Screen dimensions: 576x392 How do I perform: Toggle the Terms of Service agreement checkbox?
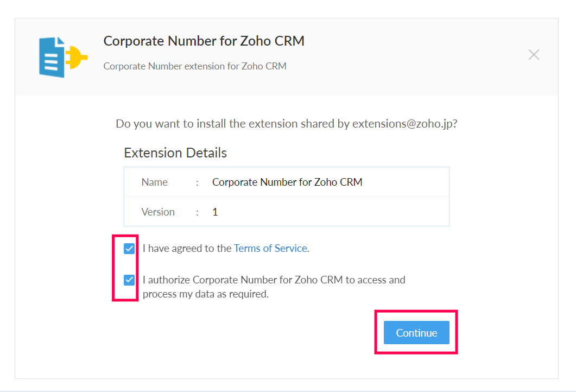[129, 249]
